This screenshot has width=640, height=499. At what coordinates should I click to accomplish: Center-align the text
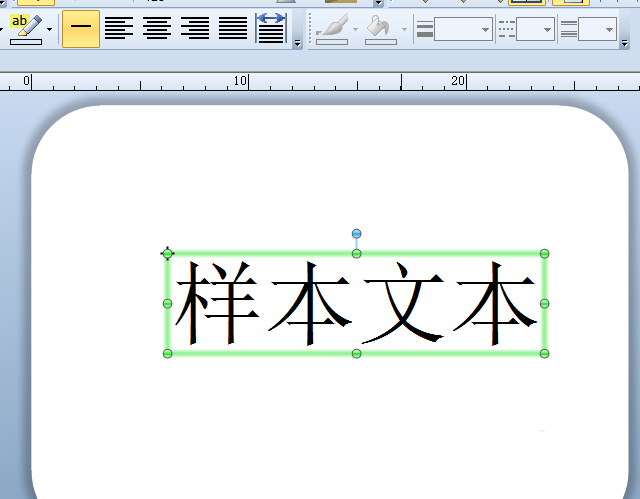[x=157, y=29]
